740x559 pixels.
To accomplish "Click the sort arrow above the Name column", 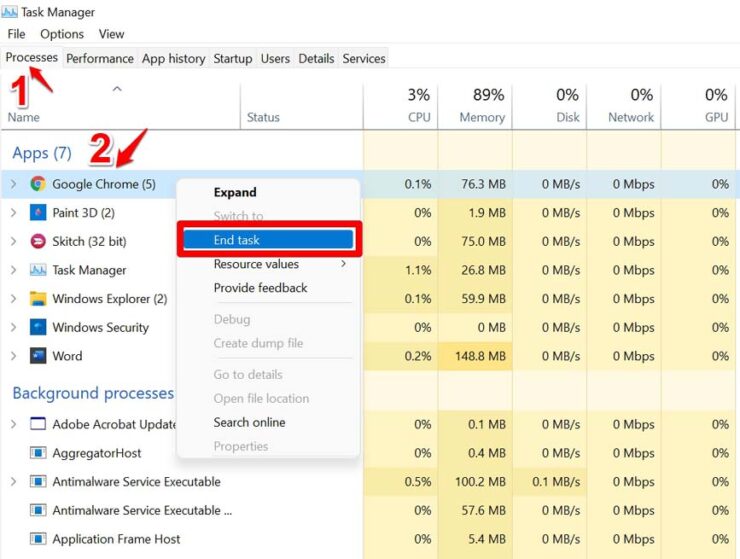I will [117, 89].
